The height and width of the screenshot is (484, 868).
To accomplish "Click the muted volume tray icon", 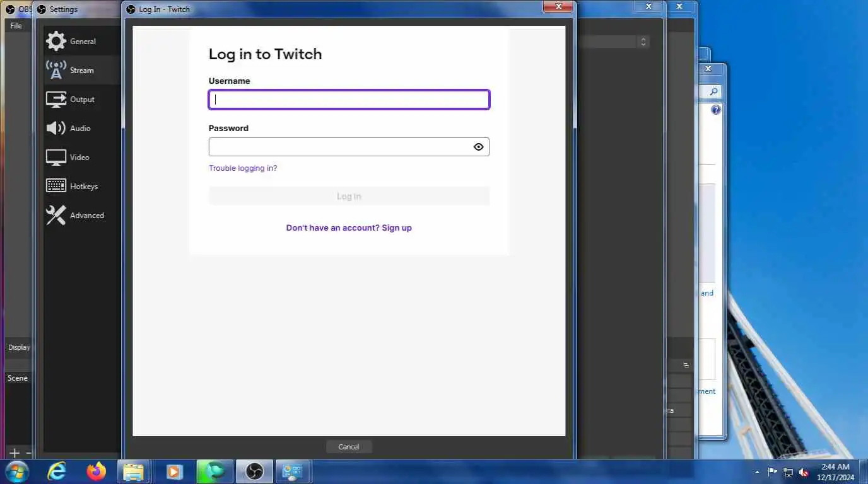I will click(x=804, y=472).
